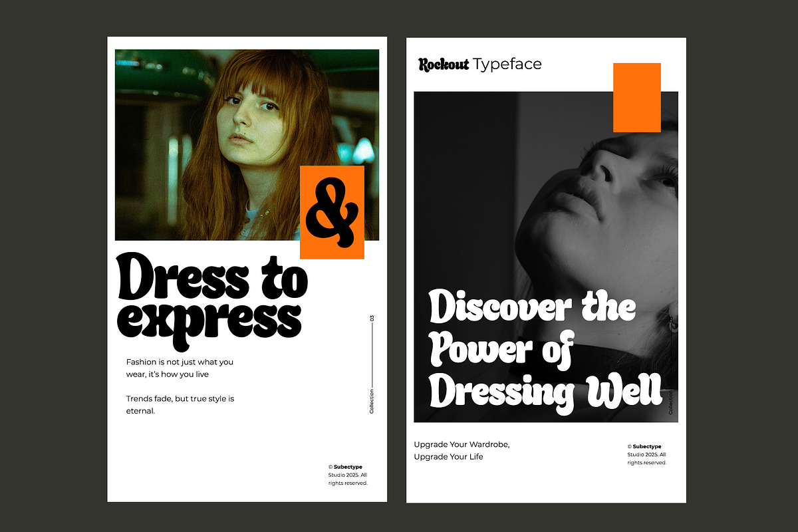Select the grayscale portrait photo on right poster

[546, 257]
